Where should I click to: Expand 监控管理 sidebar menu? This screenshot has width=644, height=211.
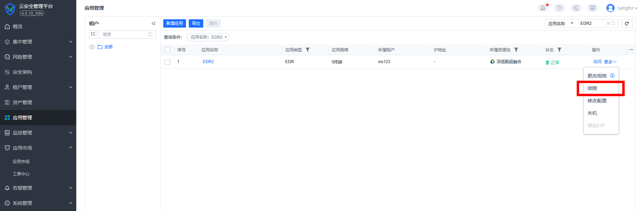[38, 133]
